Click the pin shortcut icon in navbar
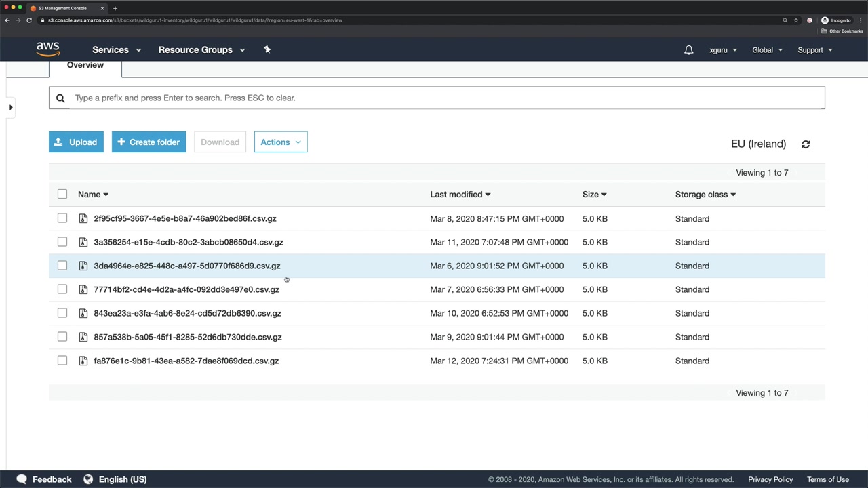The image size is (868, 488). 267,49
